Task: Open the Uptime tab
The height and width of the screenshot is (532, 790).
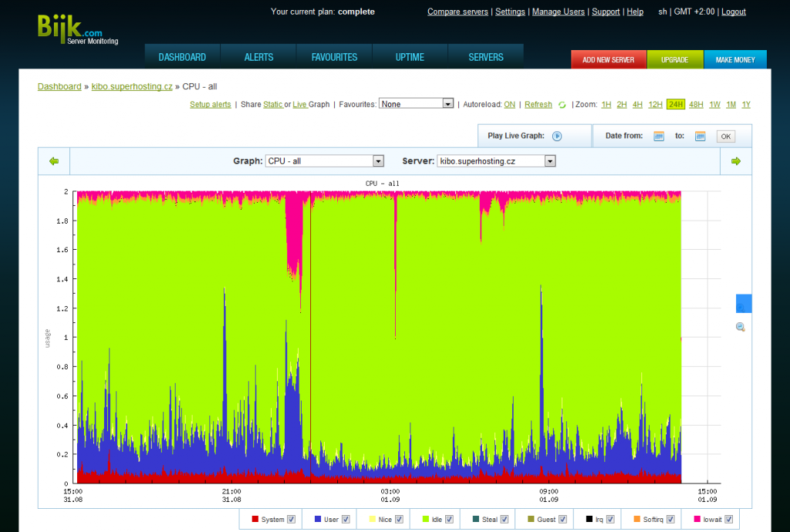Action: click(410, 57)
